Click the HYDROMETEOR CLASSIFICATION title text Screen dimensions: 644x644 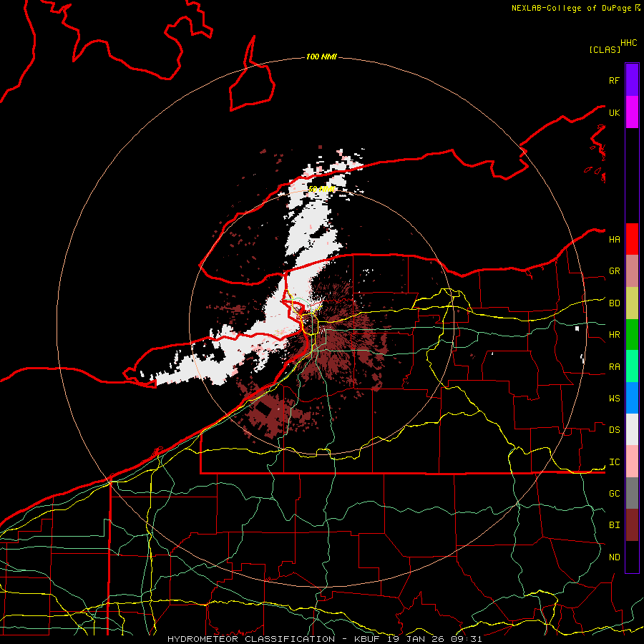[x=251, y=639]
